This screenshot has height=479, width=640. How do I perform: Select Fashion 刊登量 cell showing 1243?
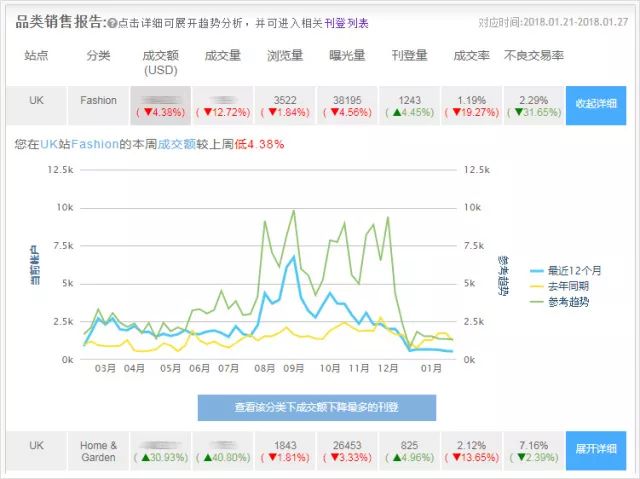coord(409,105)
